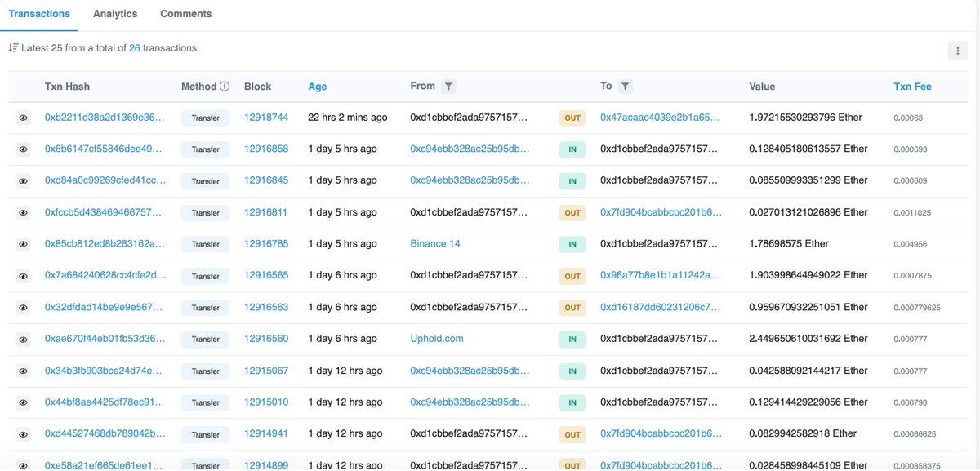Click eye icon for 0xae670f44eb01fb53d36
The height and width of the screenshot is (471, 980).
click(x=24, y=340)
